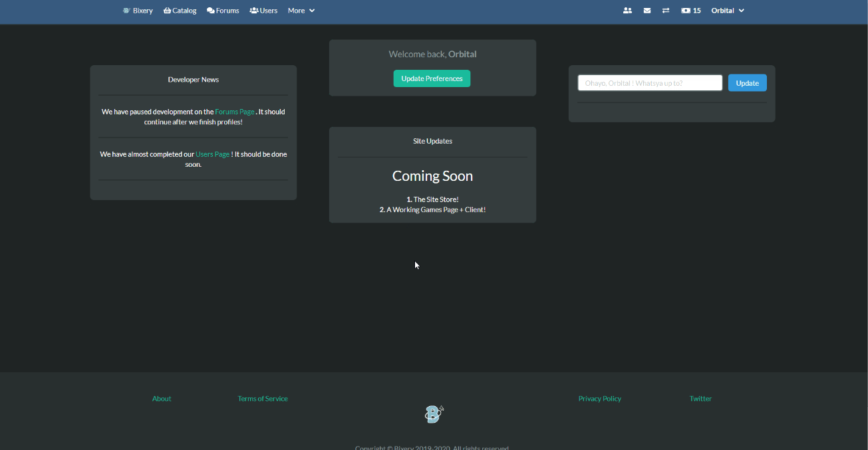Click the currency balance showing 15
The image size is (868, 450).
pos(691,11)
